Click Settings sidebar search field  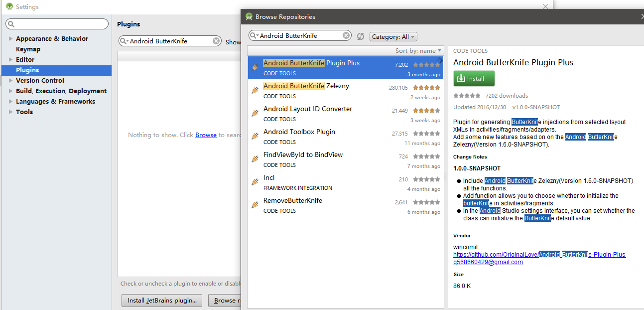(x=57, y=24)
